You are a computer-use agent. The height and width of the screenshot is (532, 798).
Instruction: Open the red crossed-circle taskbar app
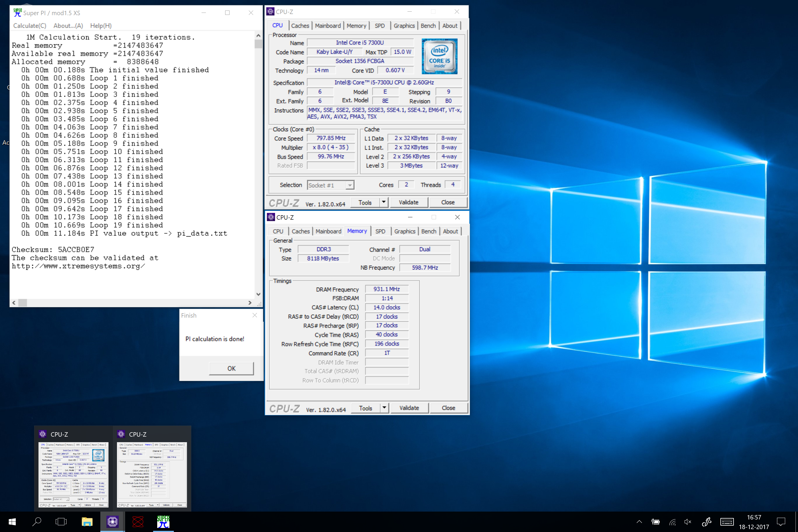click(x=138, y=522)
